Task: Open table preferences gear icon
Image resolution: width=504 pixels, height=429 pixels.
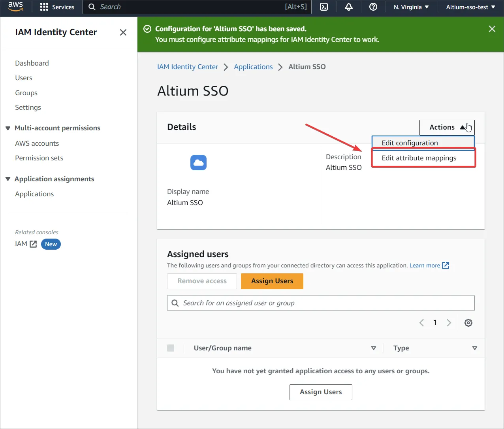Action: tap(468, 323)
